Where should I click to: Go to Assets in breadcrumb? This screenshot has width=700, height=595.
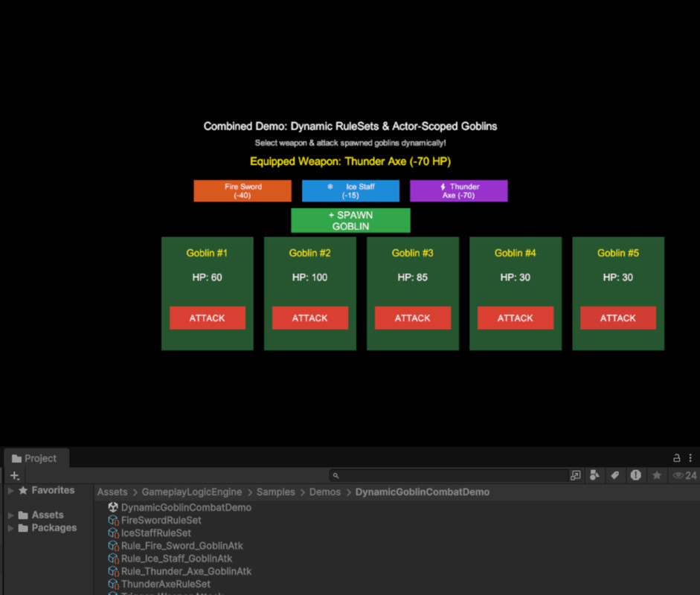click(112, 492)
